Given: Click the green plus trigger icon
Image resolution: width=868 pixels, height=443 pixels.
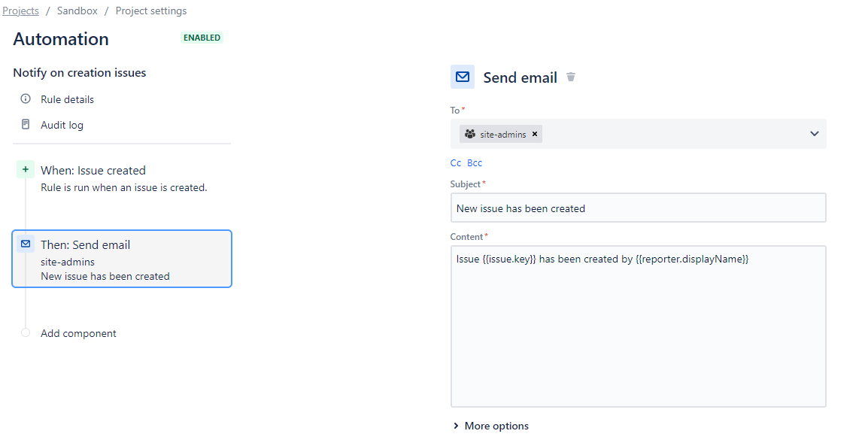Looking at the screenshot, I should point(26,169).
